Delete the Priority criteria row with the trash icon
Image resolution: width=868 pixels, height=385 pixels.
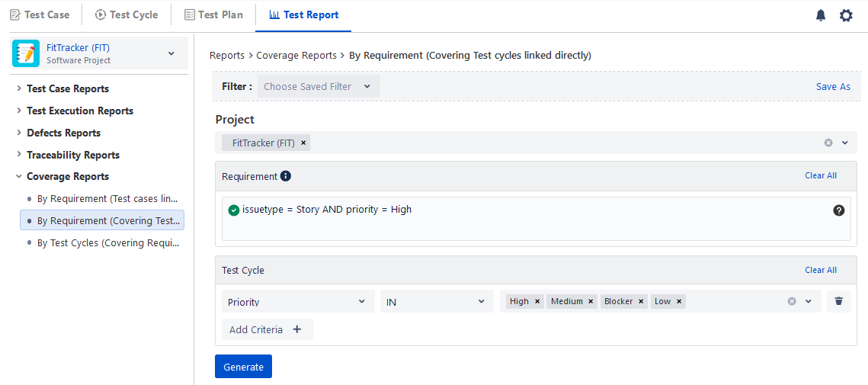click(x=839, y=301)
